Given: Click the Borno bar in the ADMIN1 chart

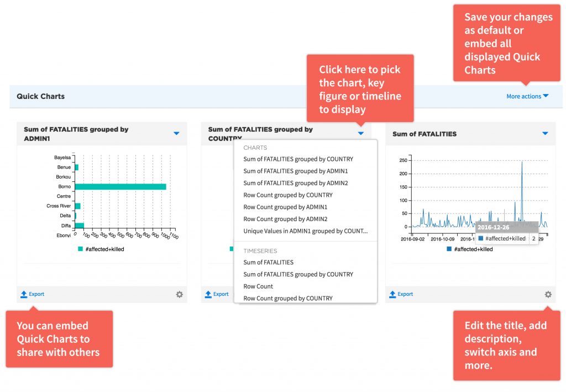Looking at the screenshot, I should tap(120, 187).
